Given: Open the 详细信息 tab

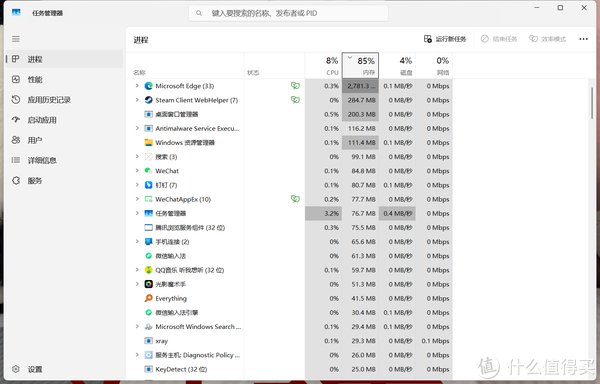Looking at the screenshot, I should click(x=64, y=160).
